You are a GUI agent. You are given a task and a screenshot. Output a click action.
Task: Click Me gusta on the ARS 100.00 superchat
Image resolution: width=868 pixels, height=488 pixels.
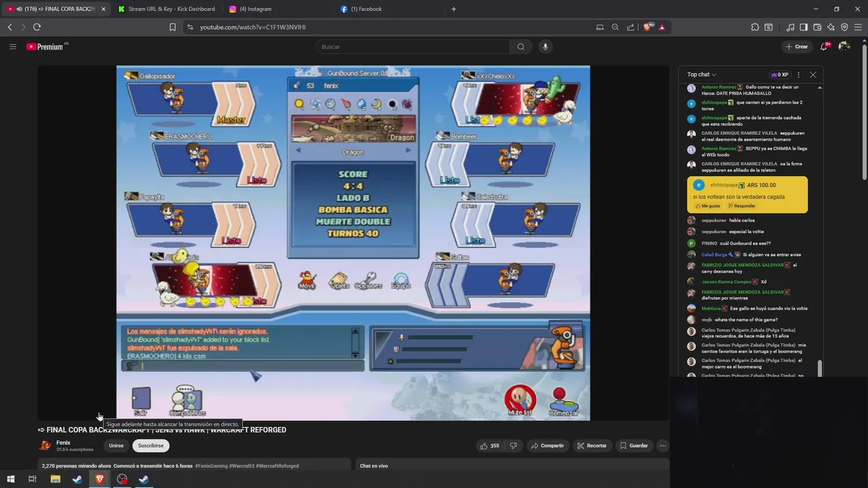pyautogui.click(x=707, y=205)
